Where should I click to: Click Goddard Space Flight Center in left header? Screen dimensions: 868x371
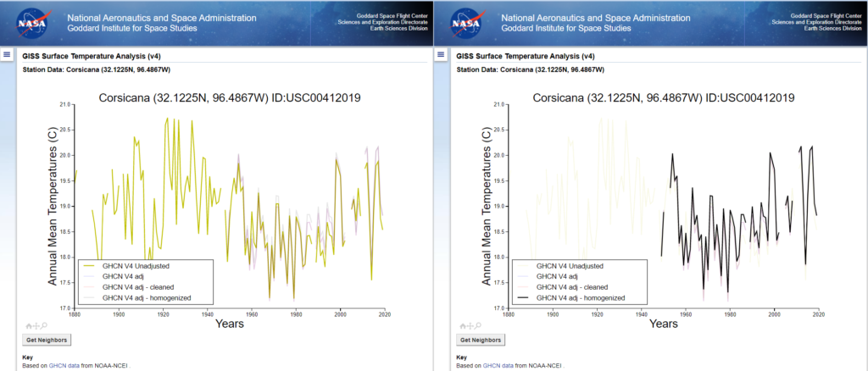(x=398, y=15)
